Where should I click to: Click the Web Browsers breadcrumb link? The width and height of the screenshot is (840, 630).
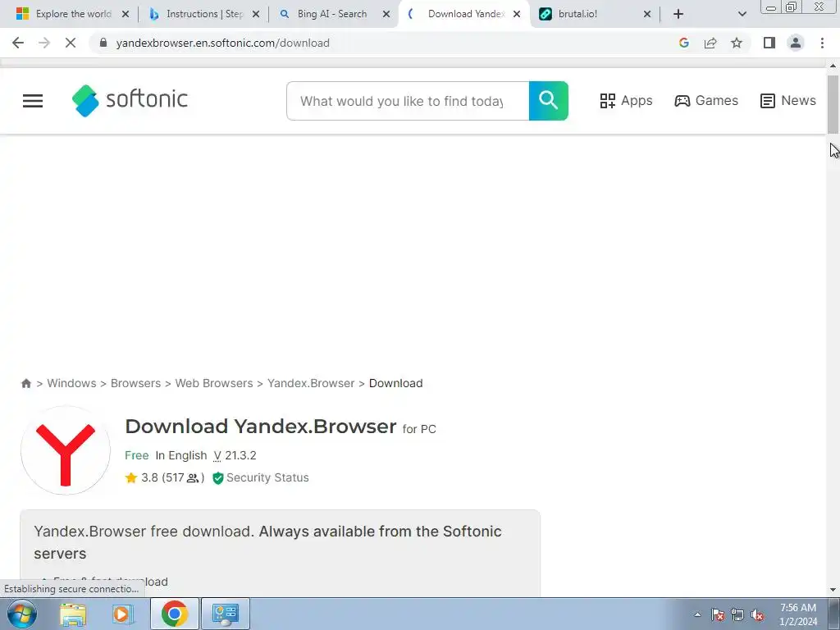(214, 384)
